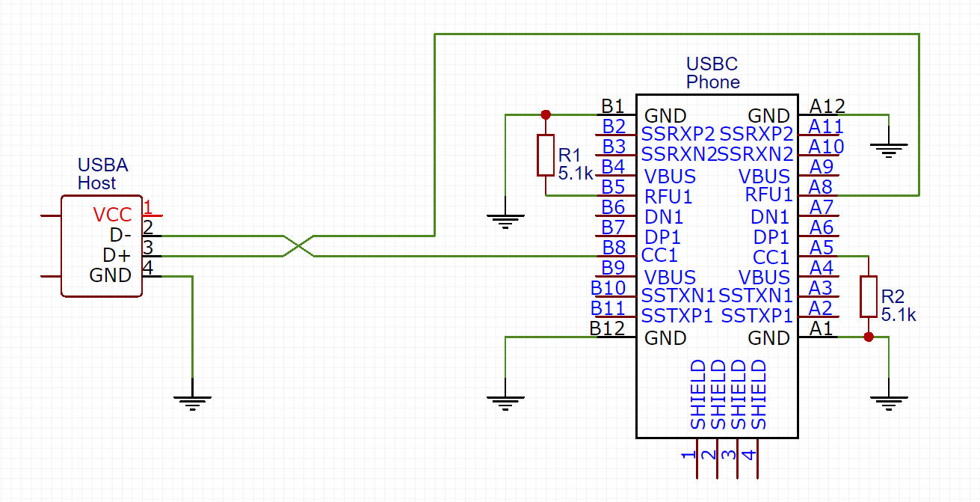Screen dimensions: 980x502
Task: Select pin label A8
Action: [x=822, y=186]
